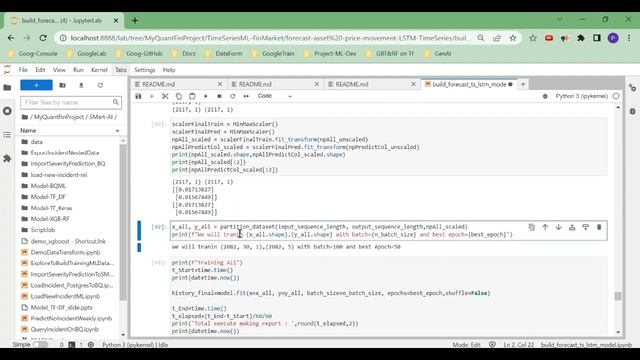This screenshot has width=640, height=360.
Task: Open the Run menu
Action: click(x=78, y=70)
